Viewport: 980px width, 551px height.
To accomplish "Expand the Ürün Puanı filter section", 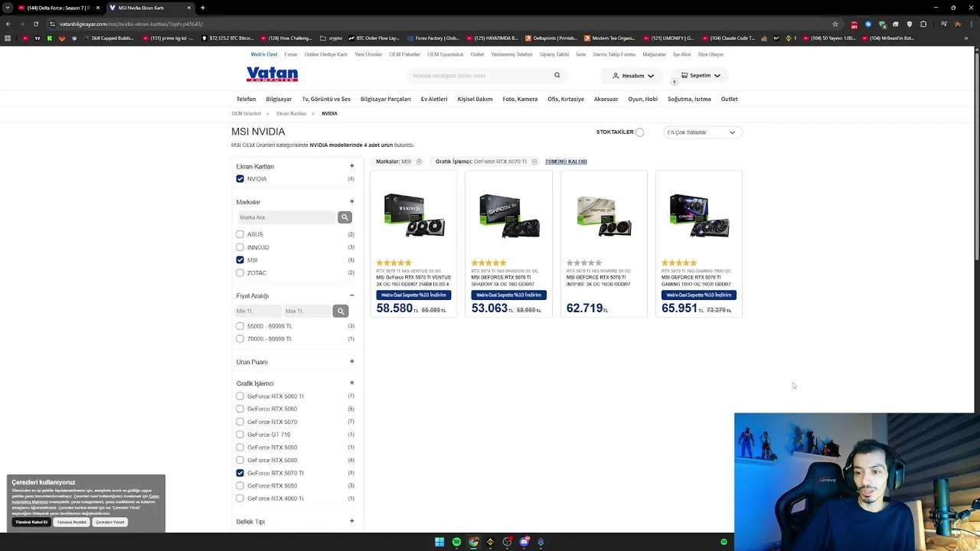I will tap(352, 361).
